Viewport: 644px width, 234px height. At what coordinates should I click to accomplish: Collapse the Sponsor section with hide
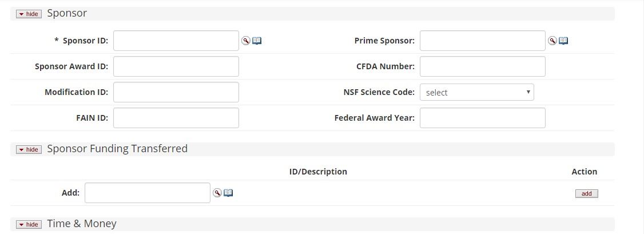coord(29,14)
